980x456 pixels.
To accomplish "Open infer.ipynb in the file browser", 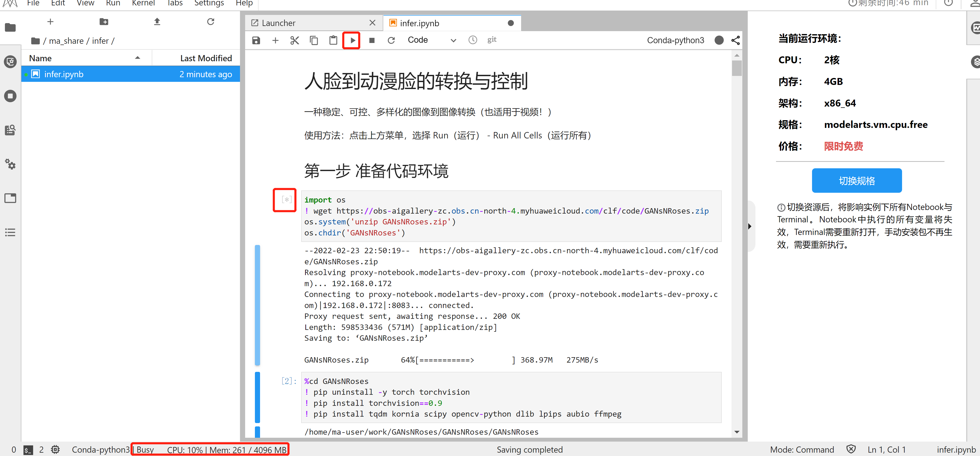I will coord(64,74).
